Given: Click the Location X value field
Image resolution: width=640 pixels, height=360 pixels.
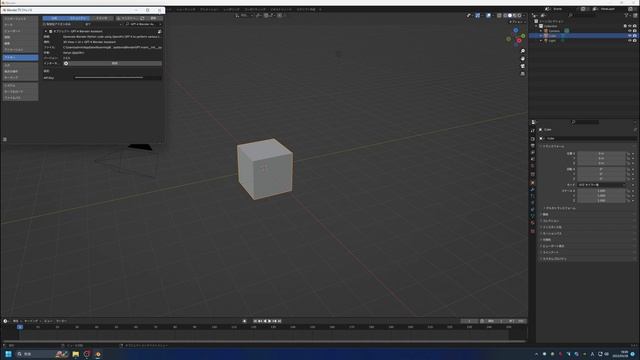Looking at the screenshot, I should coord(601,154).
